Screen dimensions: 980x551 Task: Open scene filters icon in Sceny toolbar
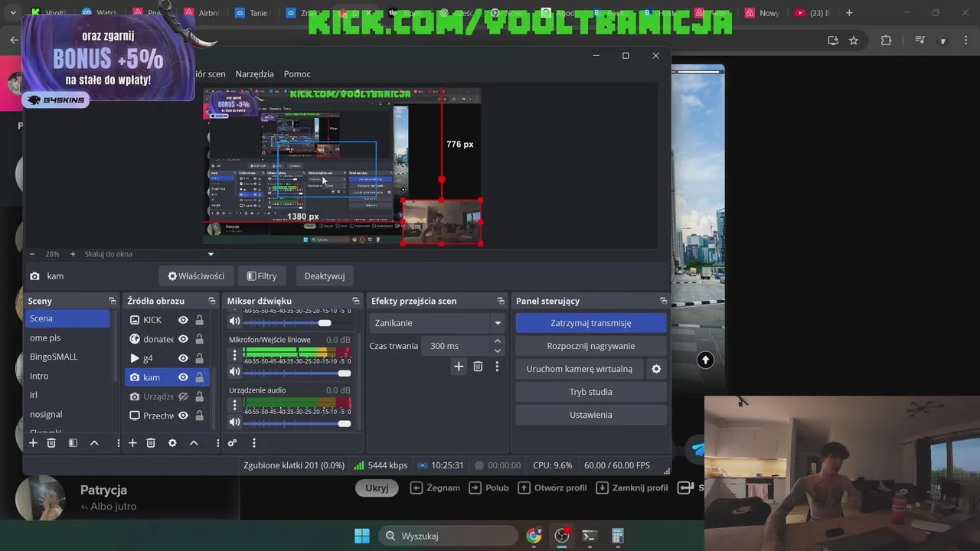click(x=73, y=443)
